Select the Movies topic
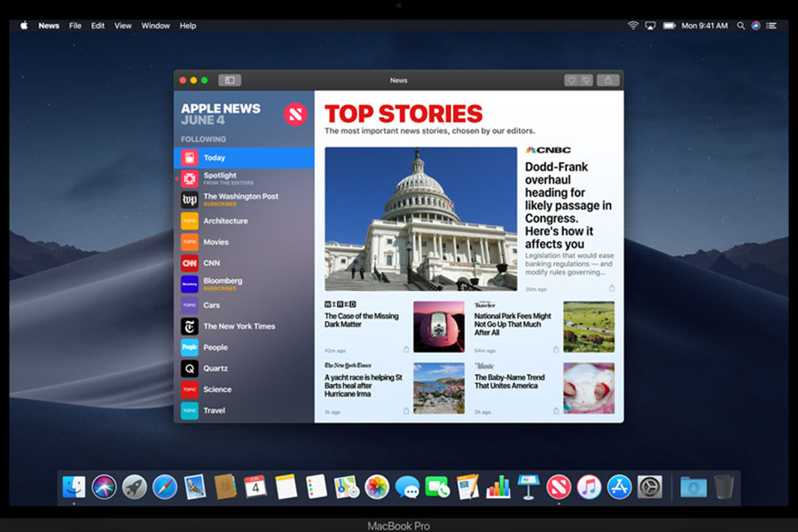This screenshot has width=798, height=532. tap(245, 242)
